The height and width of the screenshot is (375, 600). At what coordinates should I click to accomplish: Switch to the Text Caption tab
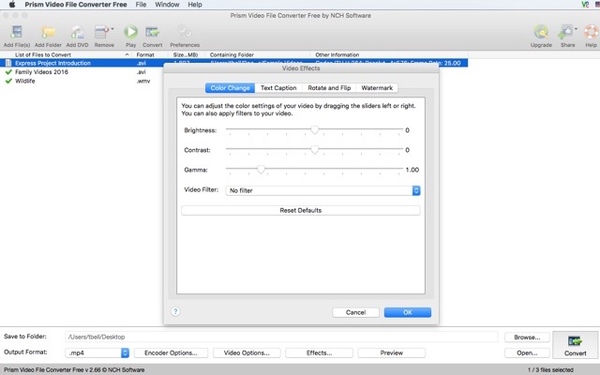(x=279, y=88)
